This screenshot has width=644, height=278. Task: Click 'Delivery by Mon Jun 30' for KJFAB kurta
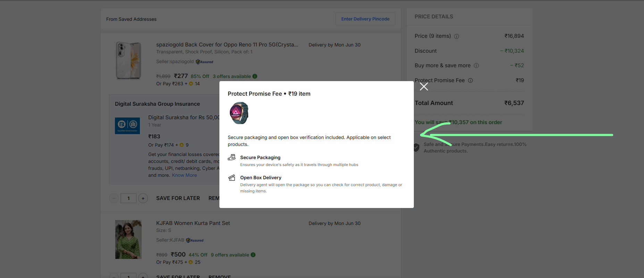335,224
